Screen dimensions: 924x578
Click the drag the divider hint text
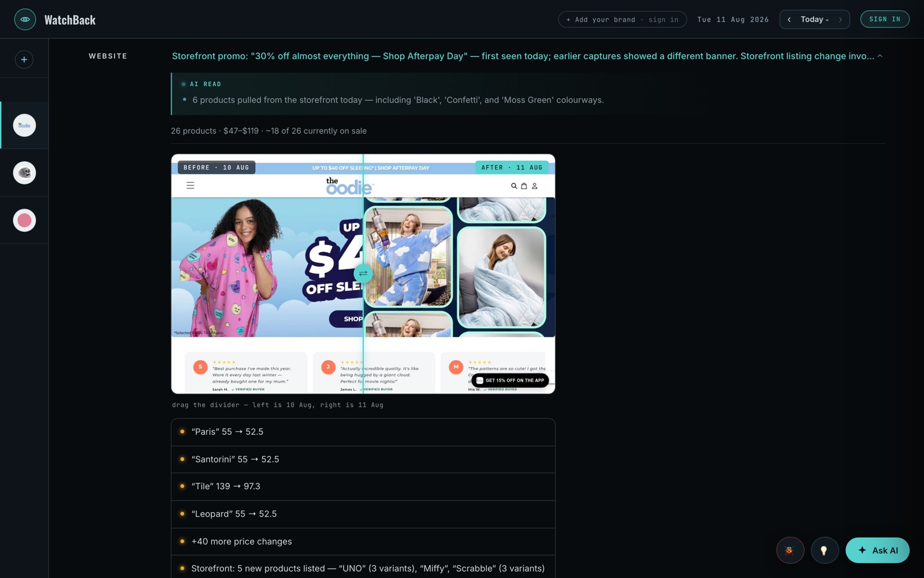278,405
